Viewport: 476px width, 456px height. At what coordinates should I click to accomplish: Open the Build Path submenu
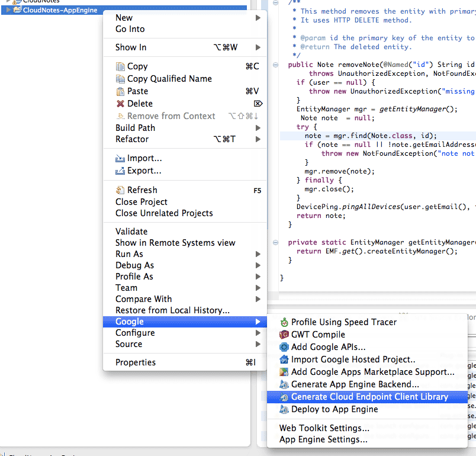pyautogui.click(x=135, y=127)
